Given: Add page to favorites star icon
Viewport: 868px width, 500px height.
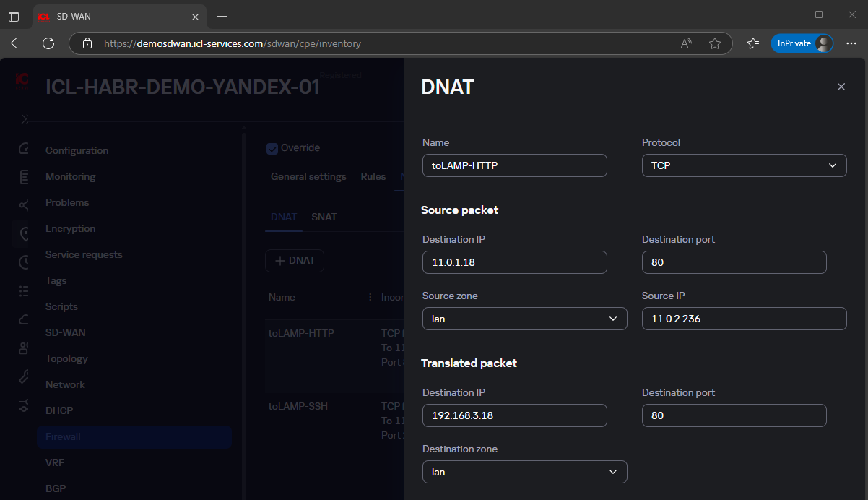Looking at the screenshot, I should point(714,43).
